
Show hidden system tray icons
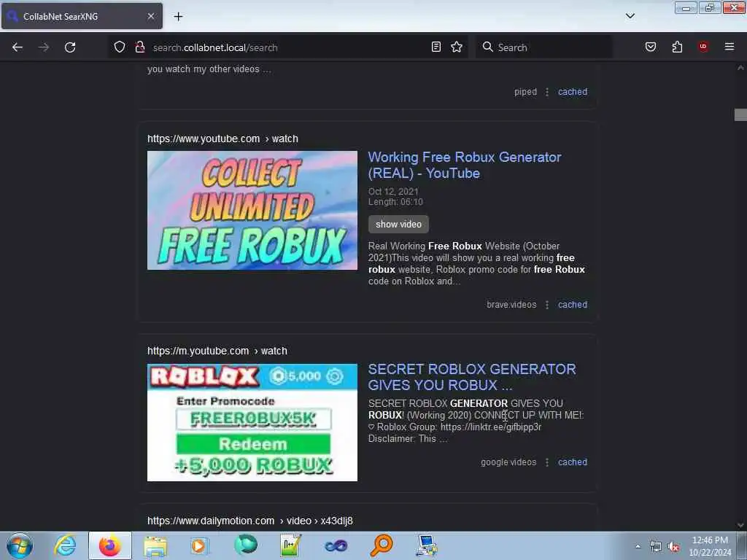tap(638, 547)
